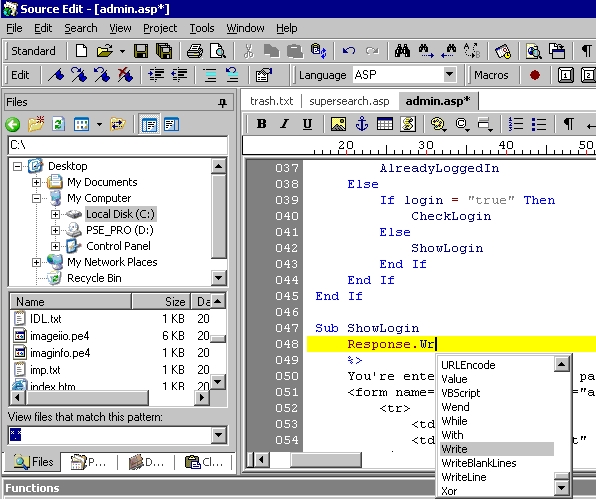Select IDL.txt in the file list
Screen dimensions: 596x499
click(x=46, y=319)
